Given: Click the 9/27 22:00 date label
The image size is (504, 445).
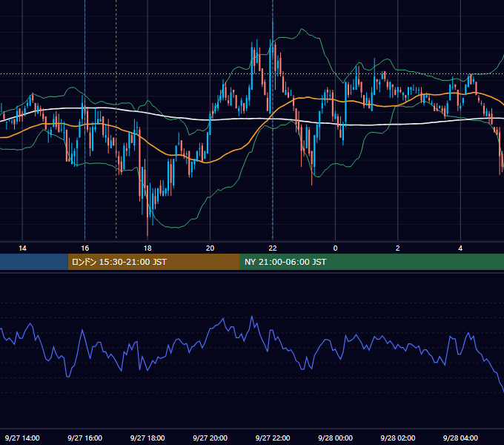Looking at the screenshot, I should coord(273,438).
